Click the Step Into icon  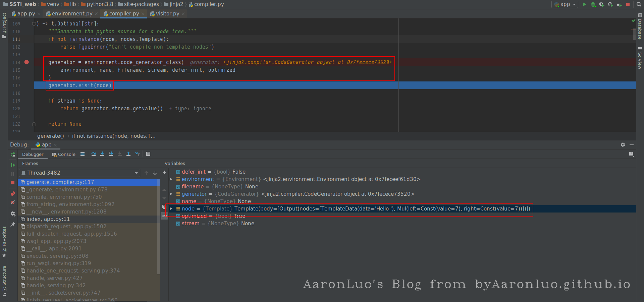(x=102, y=154)
